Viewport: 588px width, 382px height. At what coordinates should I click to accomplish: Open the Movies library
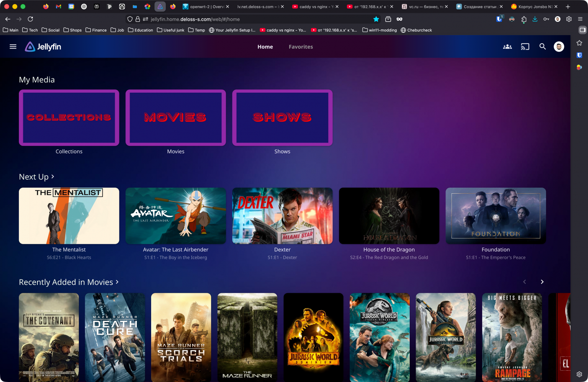pos(176,118)
